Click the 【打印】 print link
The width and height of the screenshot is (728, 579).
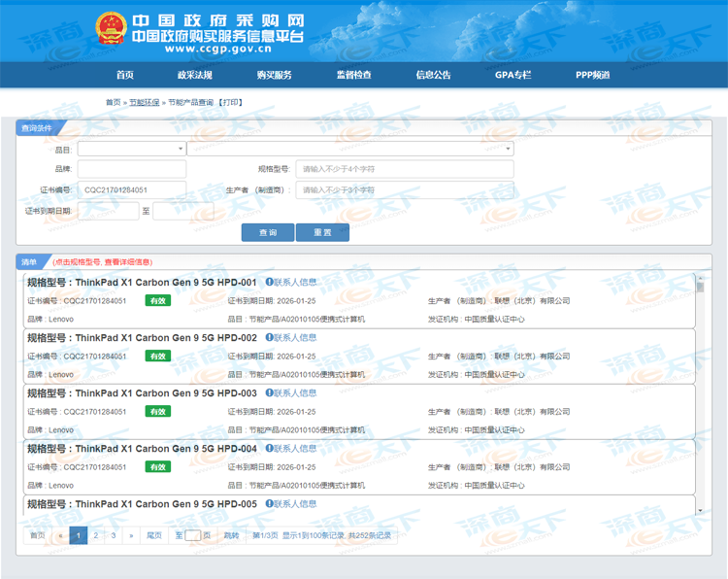230,102
